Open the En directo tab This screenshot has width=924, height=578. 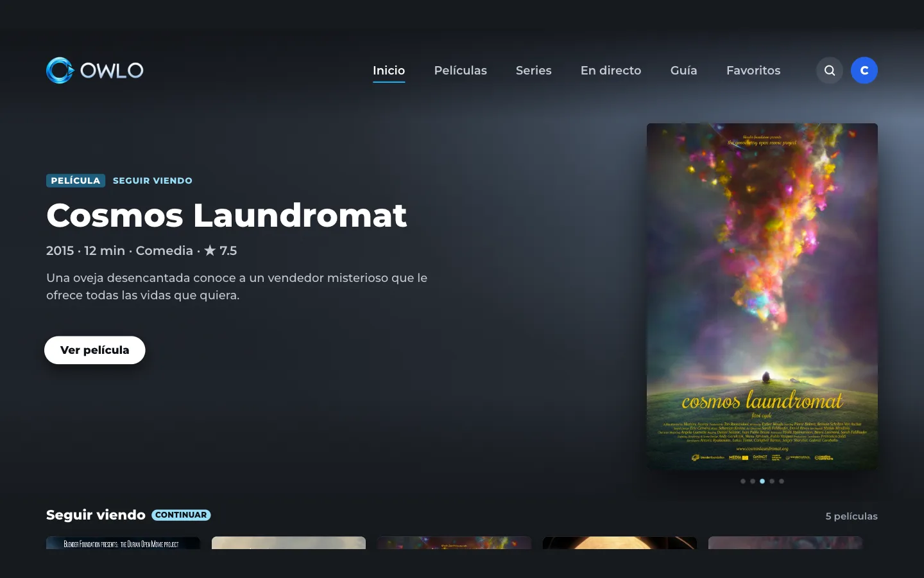(x=611, y=71)
